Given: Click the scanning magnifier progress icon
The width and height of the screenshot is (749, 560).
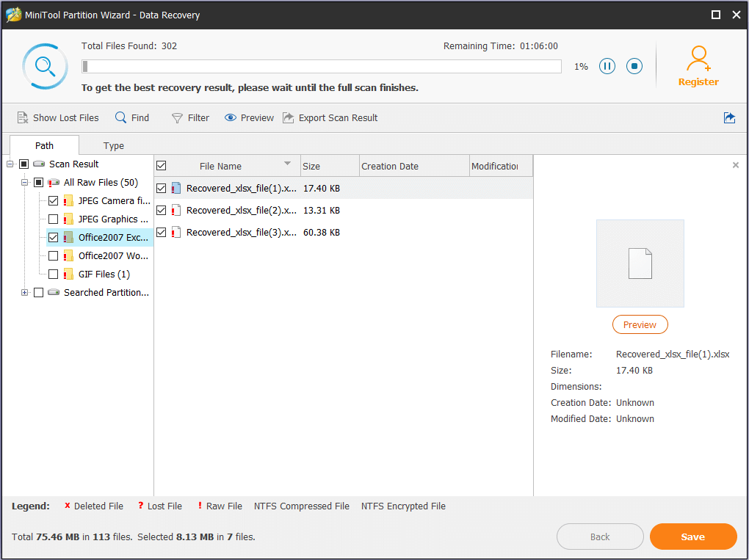Looking at the screenshot, I should pos(45,66).
